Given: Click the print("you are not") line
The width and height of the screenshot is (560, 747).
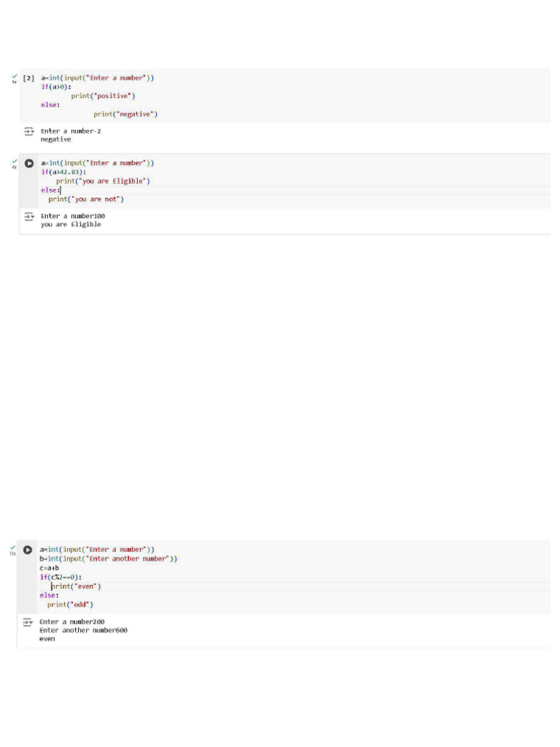Looking at the screenshot, I should (x=86, y=199).
